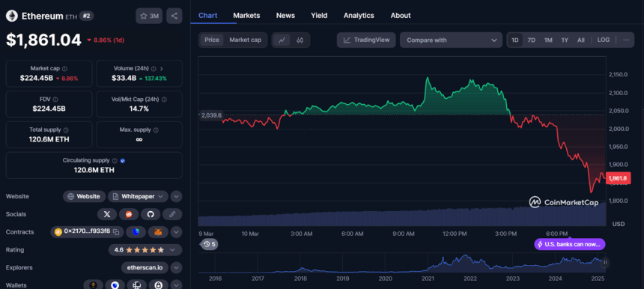This screenshot has width=644, height=289.
Task: Open first wallet icon in Wallets row
Action: point(94,285)
